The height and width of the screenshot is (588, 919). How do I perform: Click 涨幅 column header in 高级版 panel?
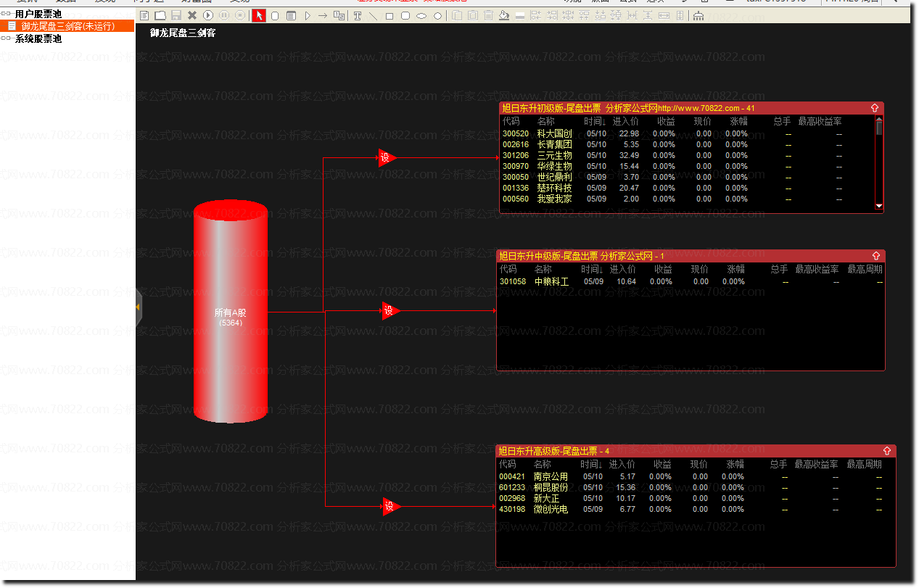(735, 465)
